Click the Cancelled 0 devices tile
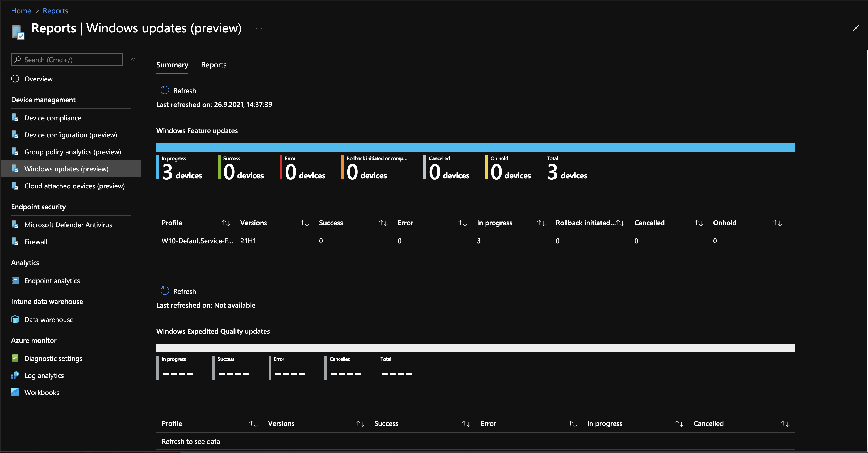Viewport: 868px width, 453px height. pos(447,168)
